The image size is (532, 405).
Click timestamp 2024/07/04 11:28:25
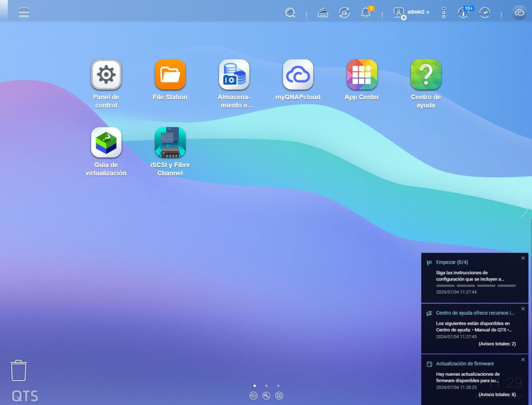pyautogui.click(x=456, y=387)
